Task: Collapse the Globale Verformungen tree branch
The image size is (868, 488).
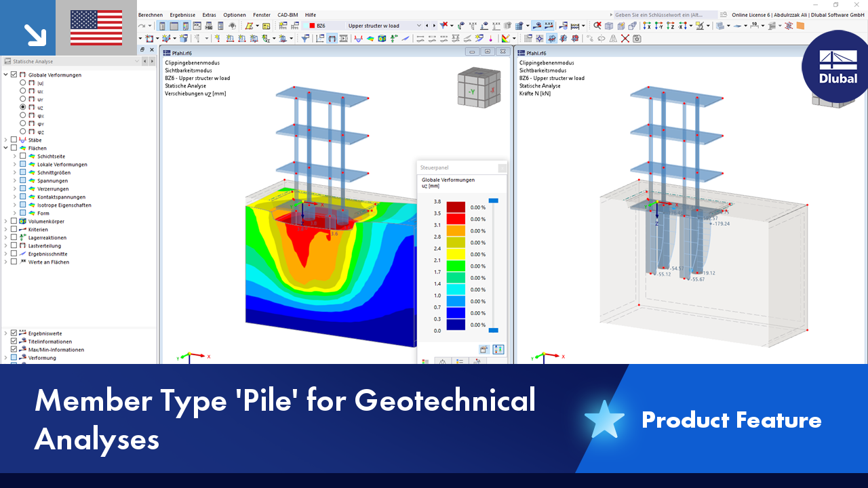Action: 5,75
